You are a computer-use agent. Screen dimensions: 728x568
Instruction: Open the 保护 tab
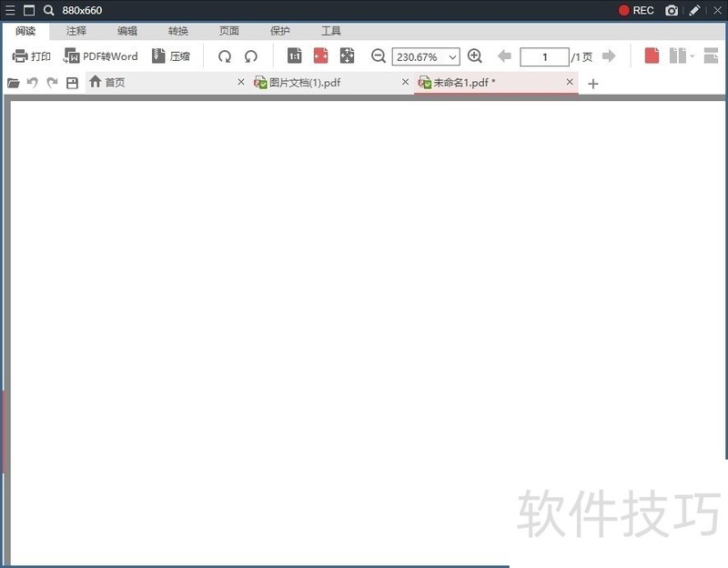pyautogui.click(x=280, y=31)
